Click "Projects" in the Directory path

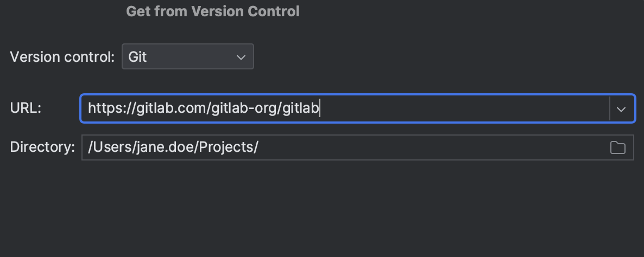pos(226,147)
